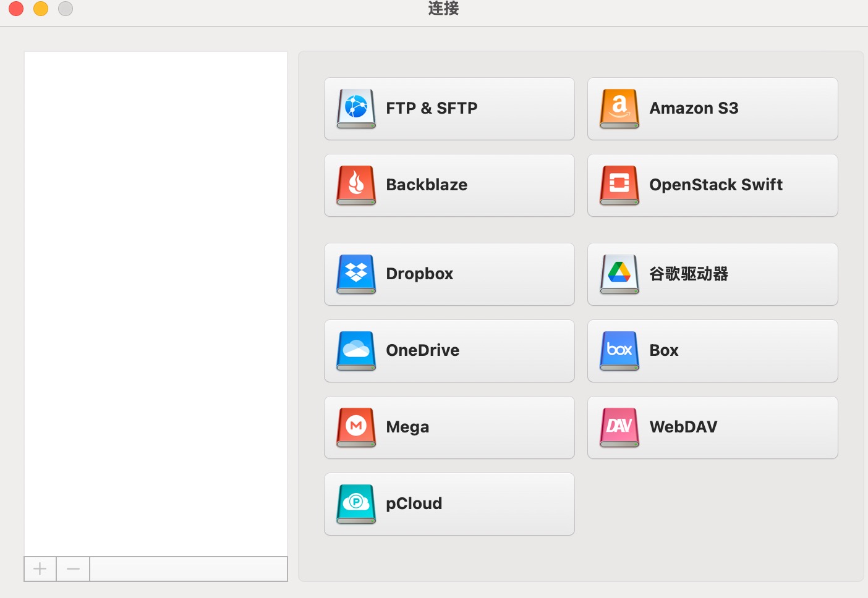This screenshot has width=868, height=598.
Task: Choose the "WebDAV" label
Action: 683,427
